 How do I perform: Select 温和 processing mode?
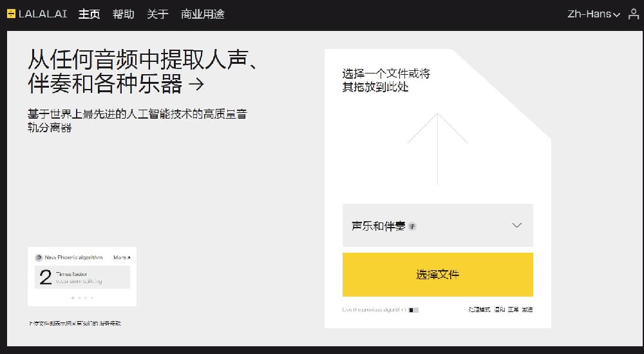(500, 310)
